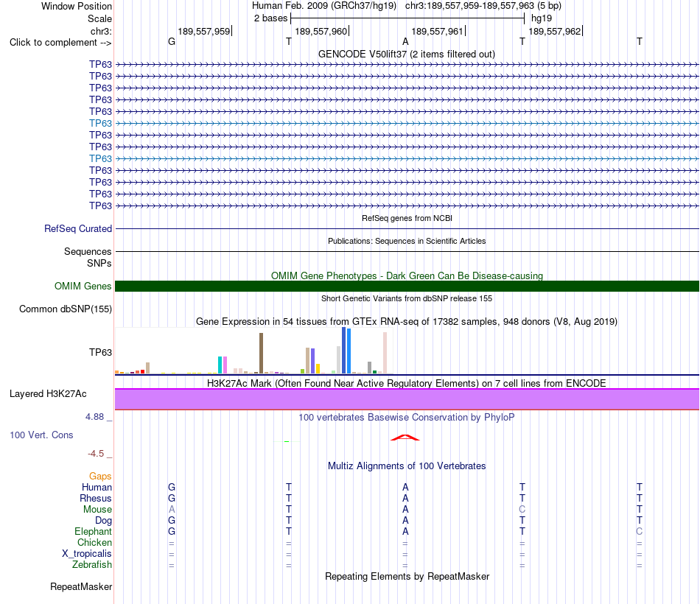Open the OMIM Gene Phenotypes track title
The width and height of the screenshot is (700, 604).
(407, 276)
